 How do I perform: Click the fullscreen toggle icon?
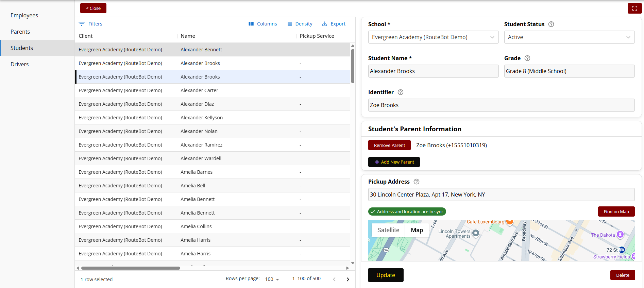pyautogui.click(x=634, y=8)
